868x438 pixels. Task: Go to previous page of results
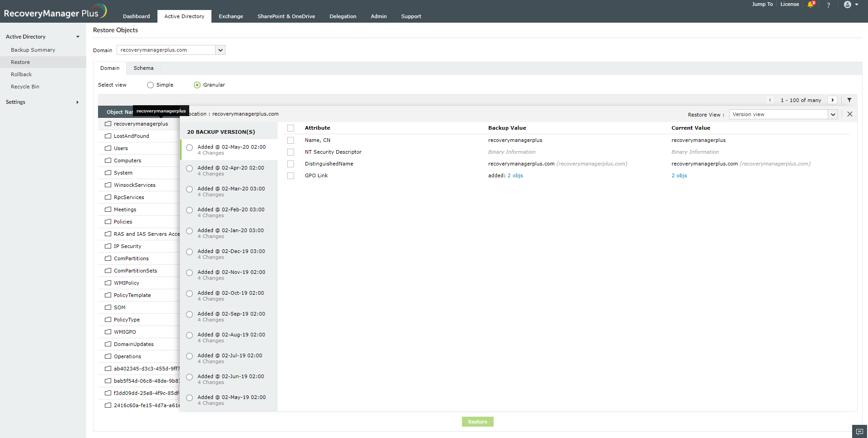coord(770,100)
